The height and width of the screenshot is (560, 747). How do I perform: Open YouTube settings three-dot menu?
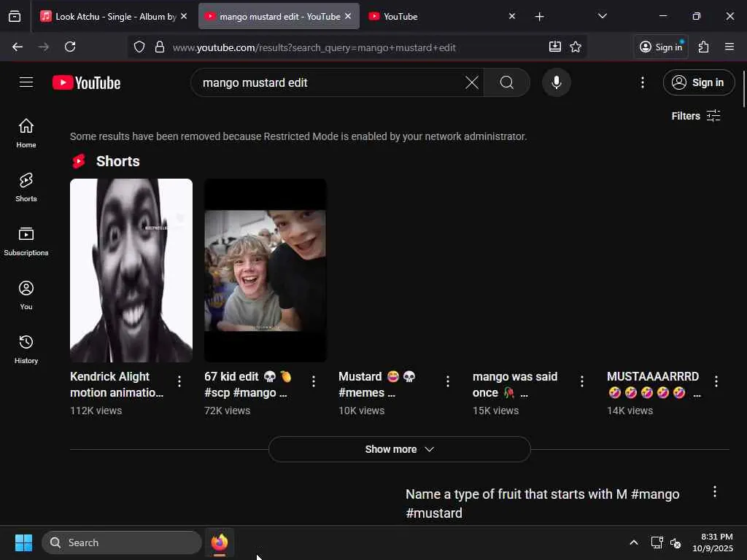[x=642, y=82]
